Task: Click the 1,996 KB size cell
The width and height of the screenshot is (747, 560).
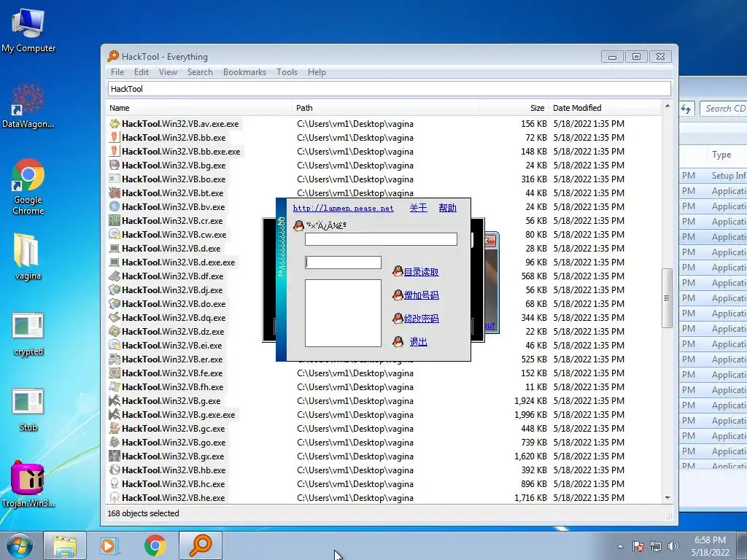Action: (x=530, y=415)
